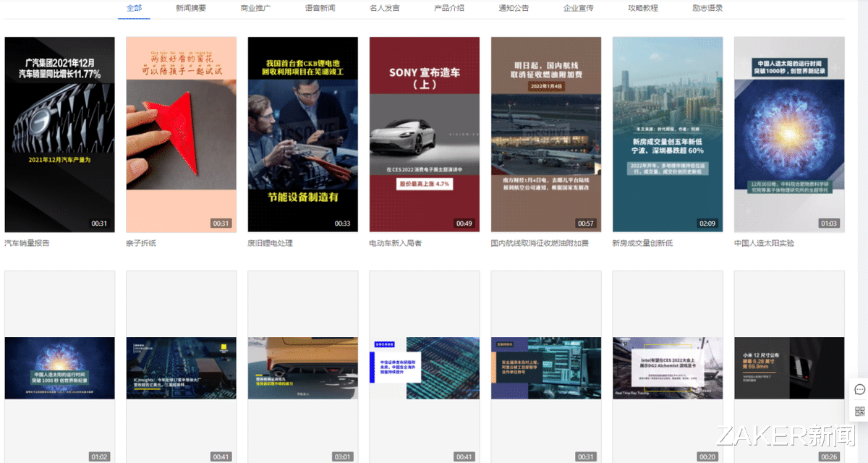Select the 攻略教程 tab
The width and height of the screenshot is (868, 463).
(x=643, y=8)
